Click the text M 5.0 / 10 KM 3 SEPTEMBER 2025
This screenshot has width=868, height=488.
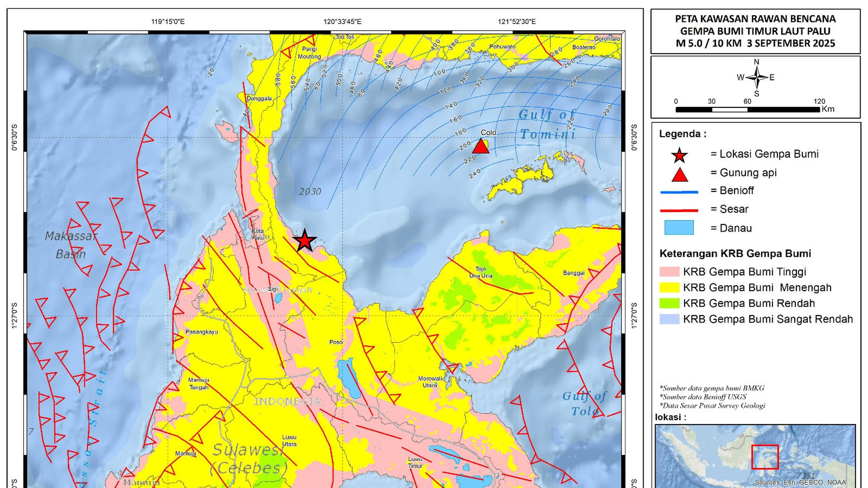pyautogui.click(x=755, y=43)
